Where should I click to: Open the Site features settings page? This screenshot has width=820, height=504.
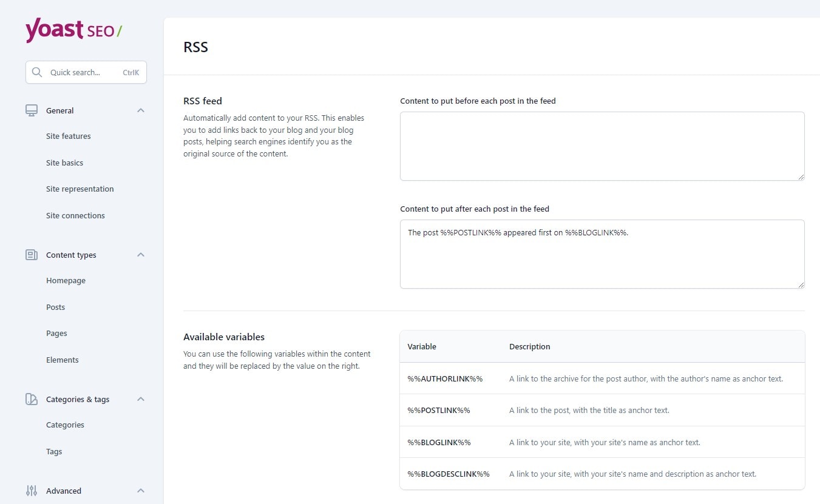tap(69, 136)
